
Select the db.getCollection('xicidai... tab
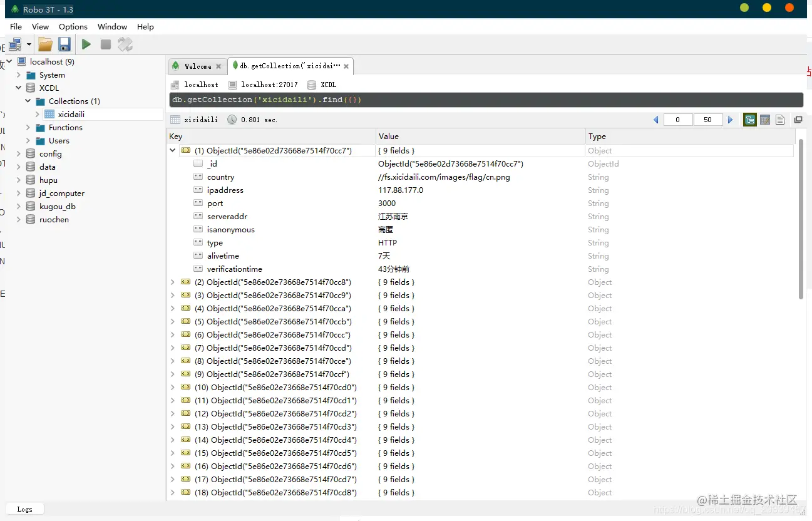[x=290, y=65]
